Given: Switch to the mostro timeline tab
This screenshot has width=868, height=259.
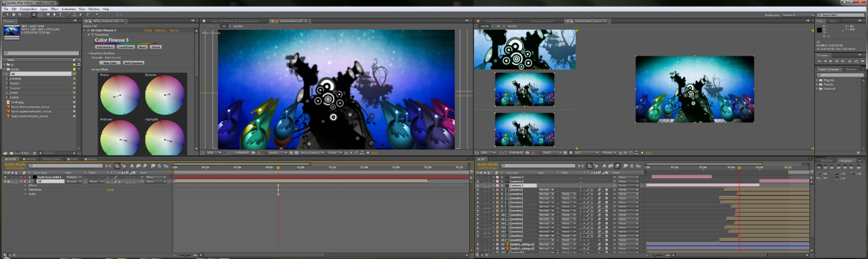Looking at the screenshot, I should click(x=91, y=159).
